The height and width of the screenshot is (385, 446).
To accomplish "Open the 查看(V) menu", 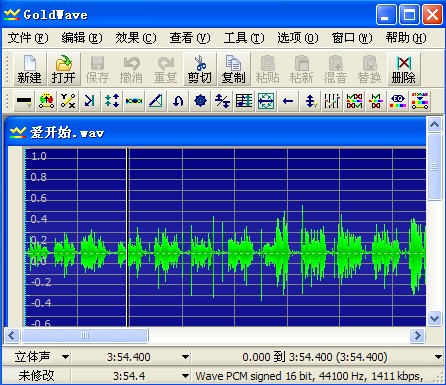I will [190, 38].
